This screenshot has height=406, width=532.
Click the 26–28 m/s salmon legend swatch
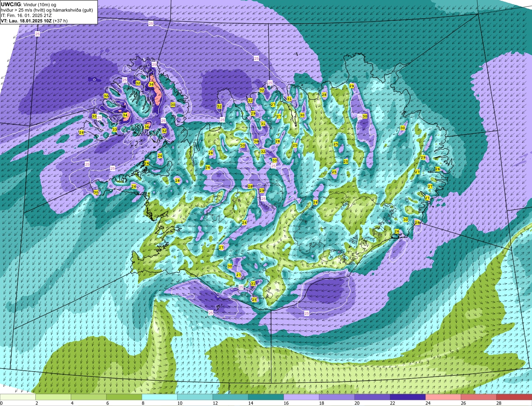tap(479, 397)
